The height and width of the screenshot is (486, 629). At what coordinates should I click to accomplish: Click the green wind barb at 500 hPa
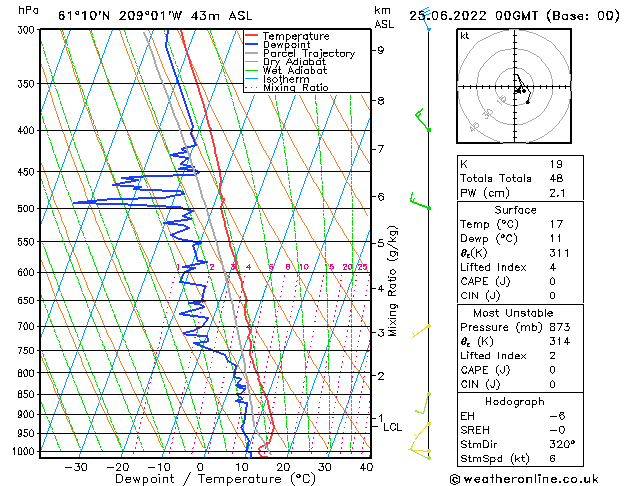[x=420, y=201]
